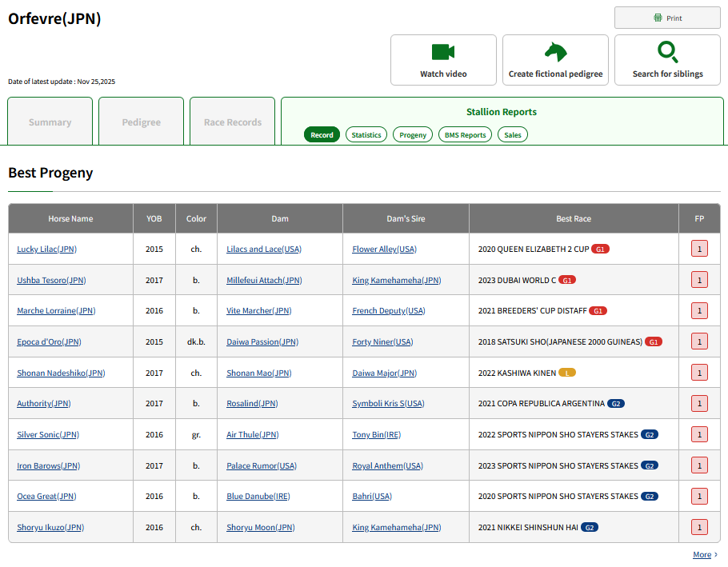The image size is (728, 567).
Task: Open dam Shoryu Moon(JPN)
Action: pyautogui.click(x=261, y=528)
